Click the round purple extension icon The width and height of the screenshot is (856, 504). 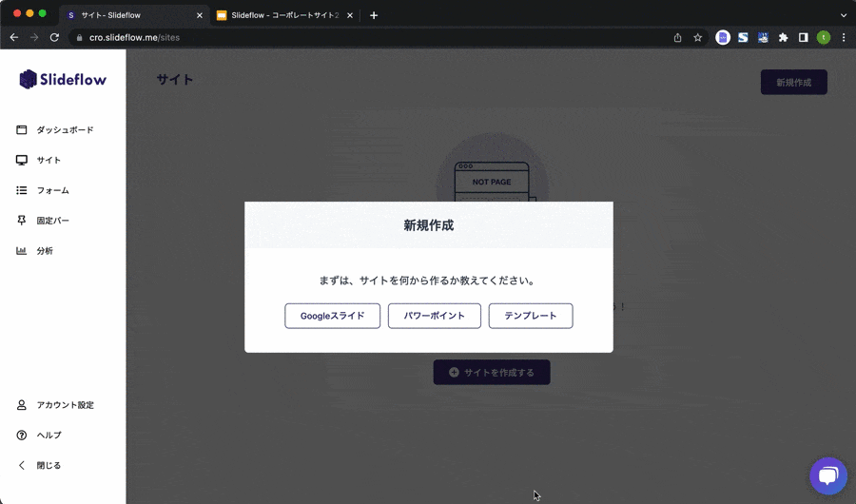723,38
